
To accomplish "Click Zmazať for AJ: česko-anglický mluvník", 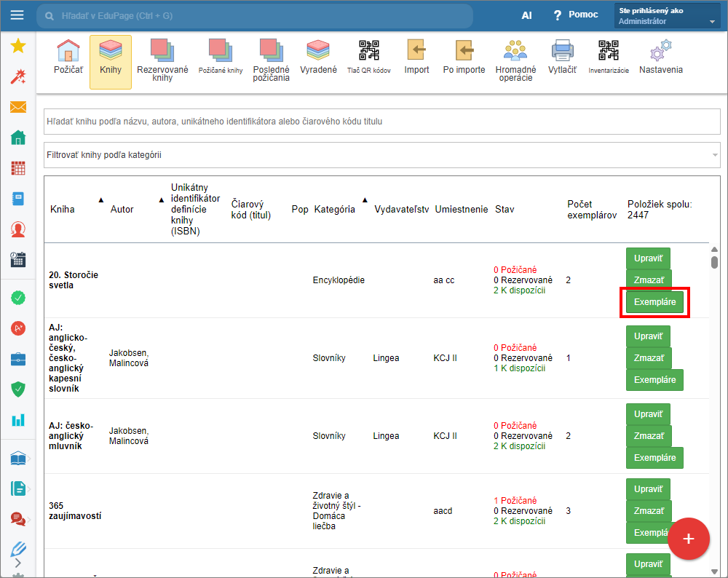I will tap(648, 436).
